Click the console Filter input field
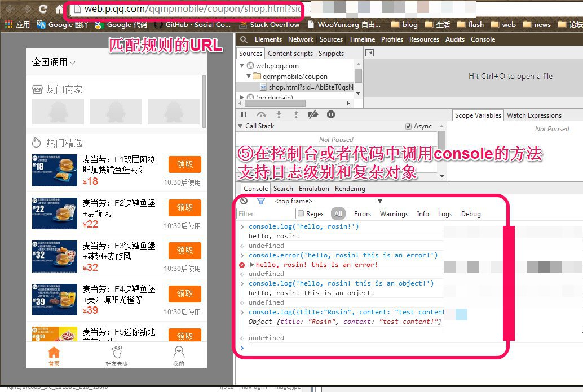583x392 pixels. pyautogui.click(x=266, y=213)
